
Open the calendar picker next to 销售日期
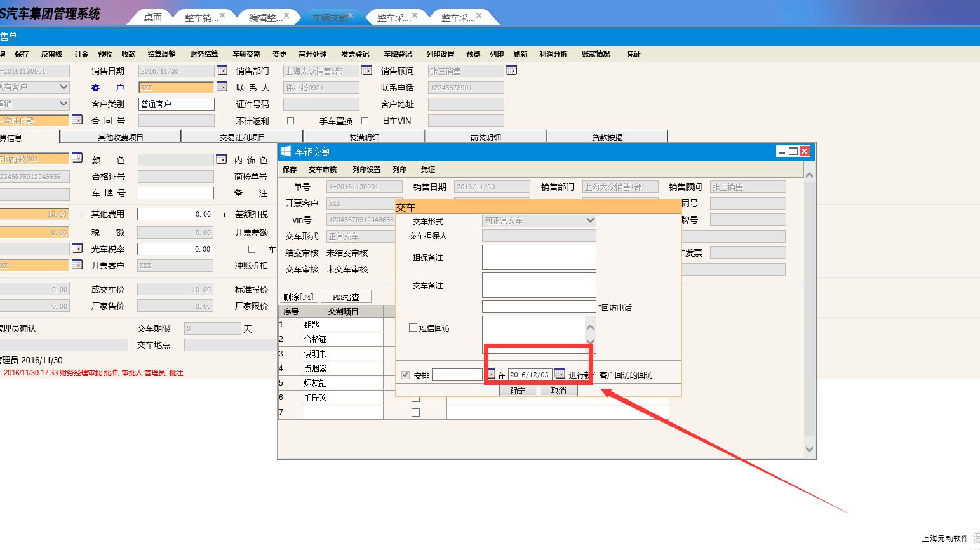click(x=222, y=70)
